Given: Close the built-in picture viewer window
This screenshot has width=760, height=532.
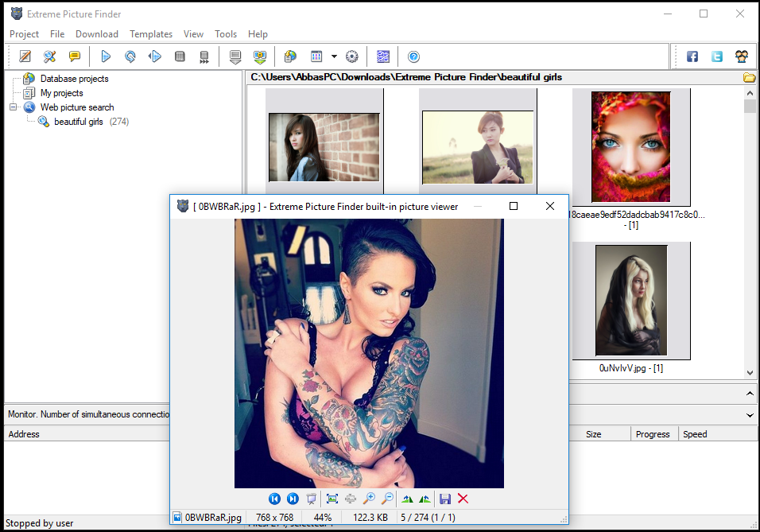Looking at the screenshot, I should (x=549, y=206).
